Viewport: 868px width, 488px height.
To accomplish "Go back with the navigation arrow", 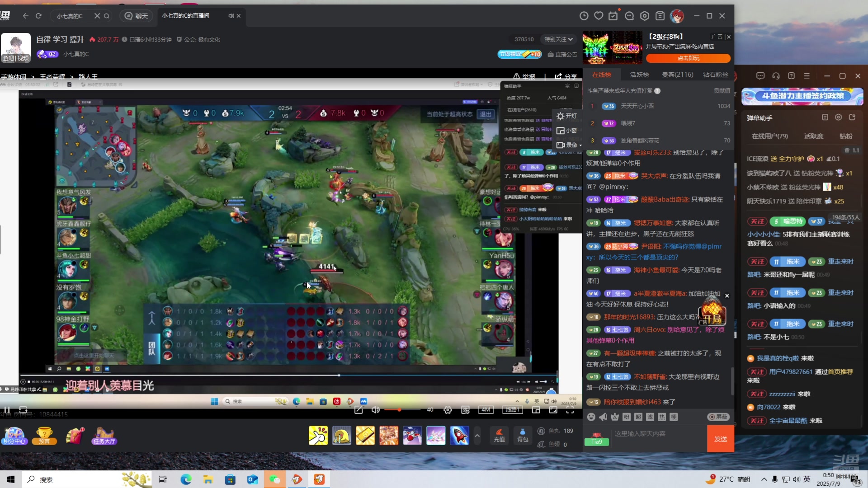I will [26, 16].
